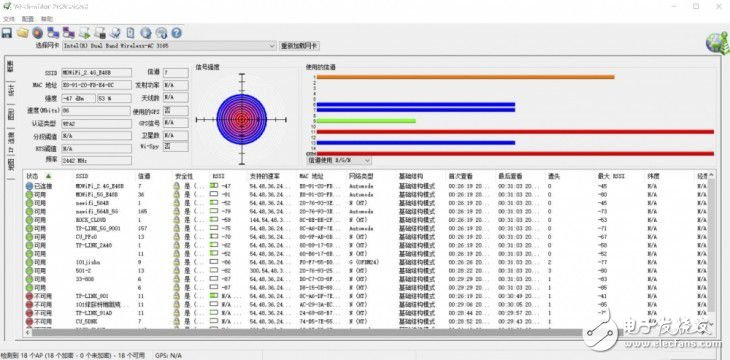
Task: Open the yellow folder toolbar icon
Action: (x=22, y=33)
